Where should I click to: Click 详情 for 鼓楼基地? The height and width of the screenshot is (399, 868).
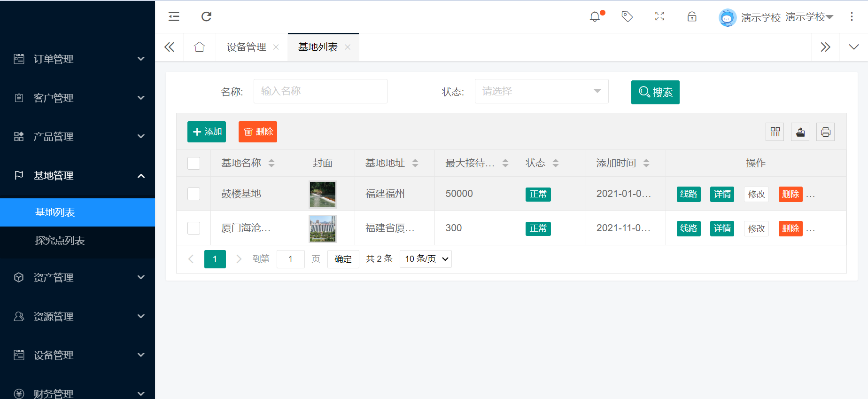click(x=722, y=194)
